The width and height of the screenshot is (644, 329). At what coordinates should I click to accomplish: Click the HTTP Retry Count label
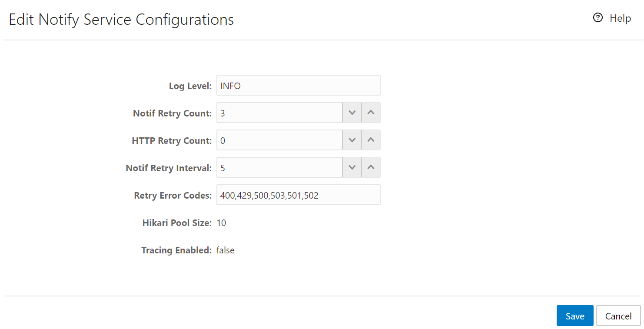172,141
